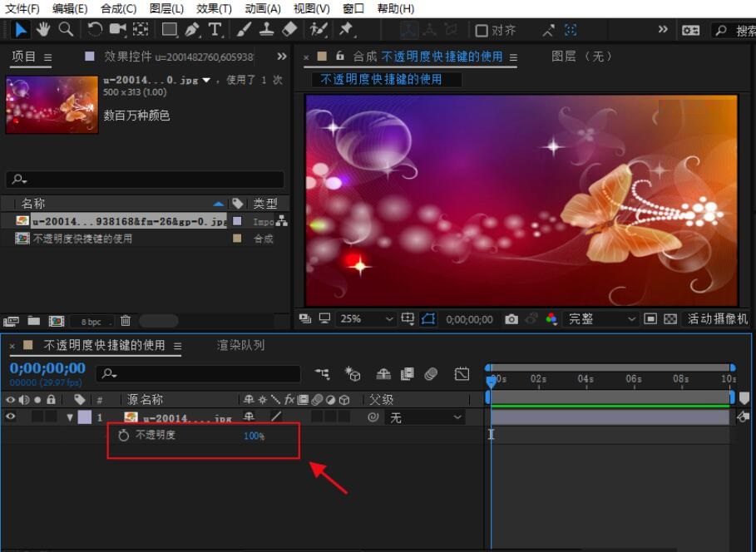This screenshot has width=756, height=552.
Task: Select the Clone Stamp tool
Action: point(267,30)
